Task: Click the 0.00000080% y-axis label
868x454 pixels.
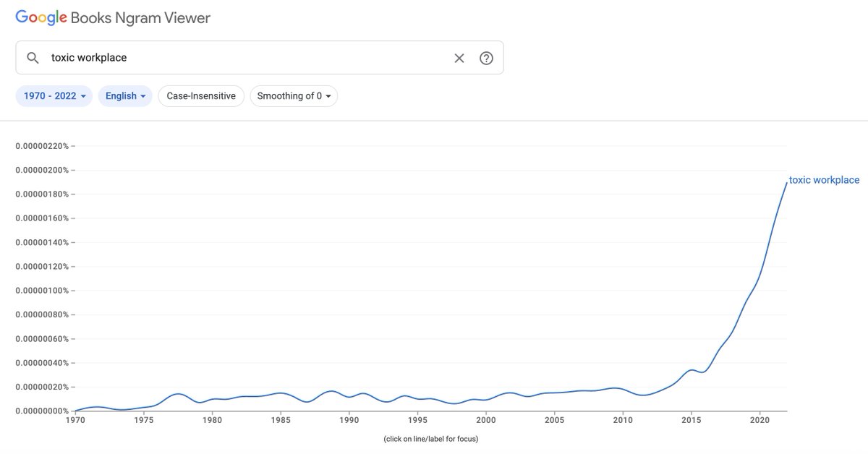Action: pos(42,314)
